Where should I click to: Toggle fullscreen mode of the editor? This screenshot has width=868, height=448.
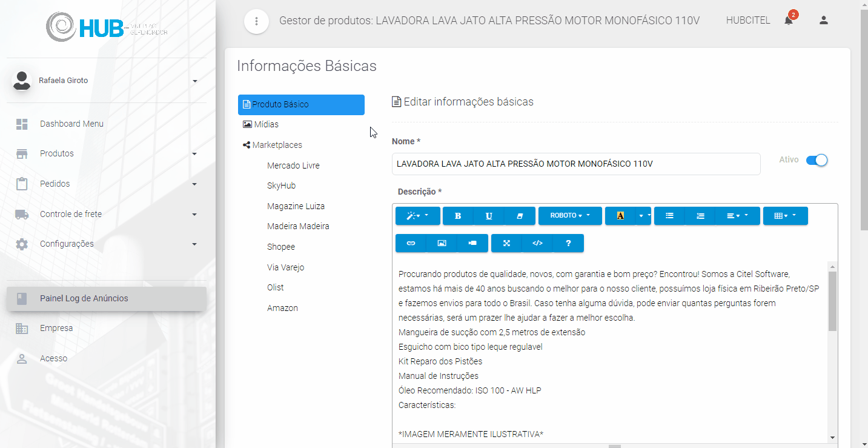tap(506, 243)
